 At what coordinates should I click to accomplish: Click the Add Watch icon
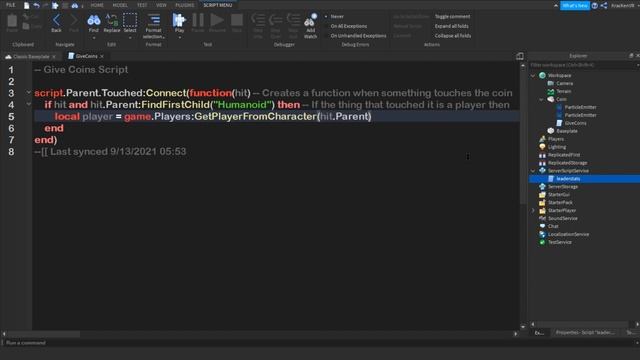(311, 20)
